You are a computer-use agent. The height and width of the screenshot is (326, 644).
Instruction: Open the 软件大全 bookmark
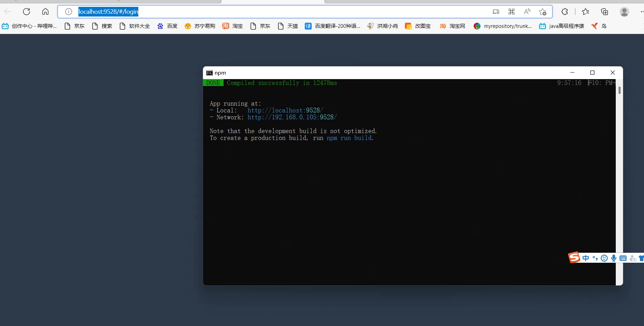click(135, 26)
